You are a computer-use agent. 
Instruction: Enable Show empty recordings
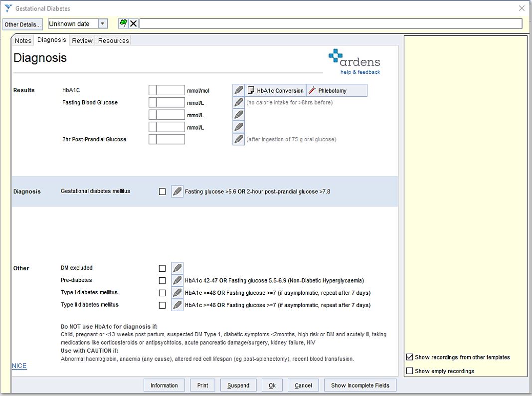click(x=409, y=371)
